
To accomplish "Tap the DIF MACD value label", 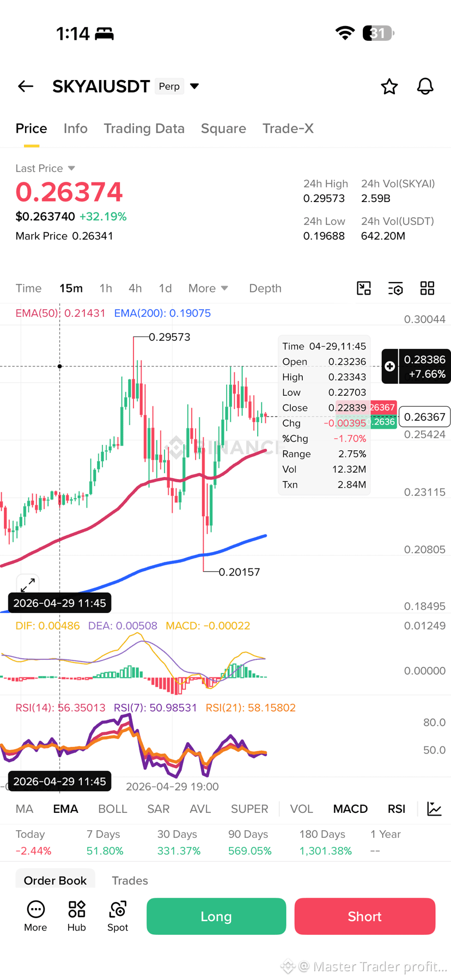I will 47,626.
